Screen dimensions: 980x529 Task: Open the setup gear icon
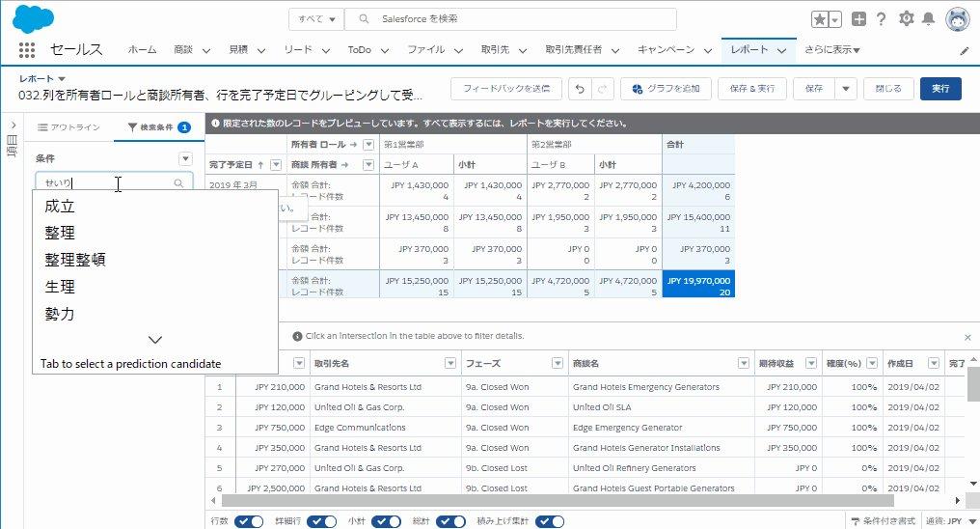(907, 18)
